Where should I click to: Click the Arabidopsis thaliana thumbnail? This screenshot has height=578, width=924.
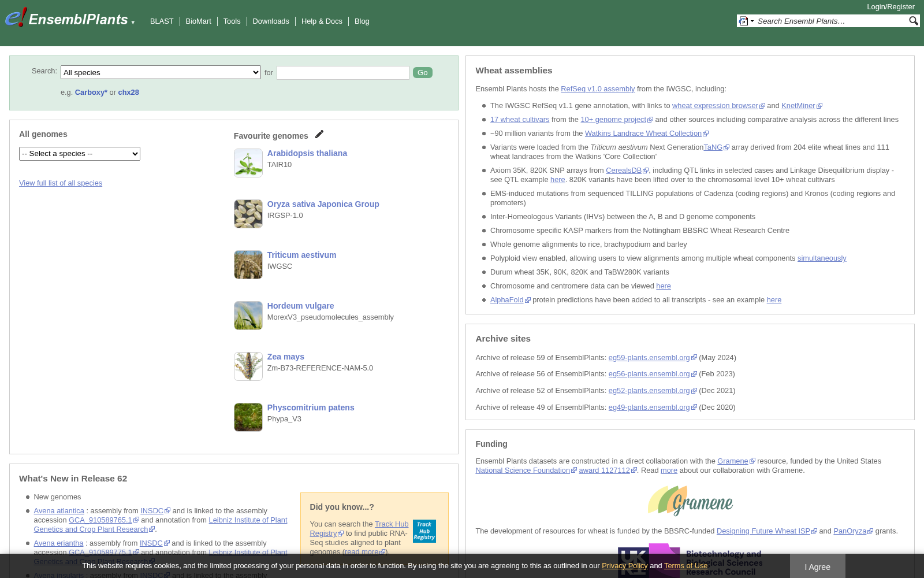point(248,163)
